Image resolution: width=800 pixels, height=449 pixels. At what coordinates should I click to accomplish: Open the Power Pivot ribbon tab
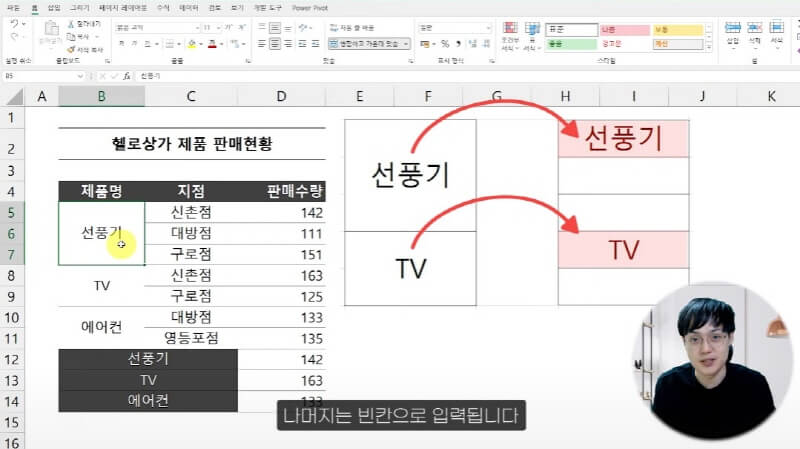pos(310,8)
